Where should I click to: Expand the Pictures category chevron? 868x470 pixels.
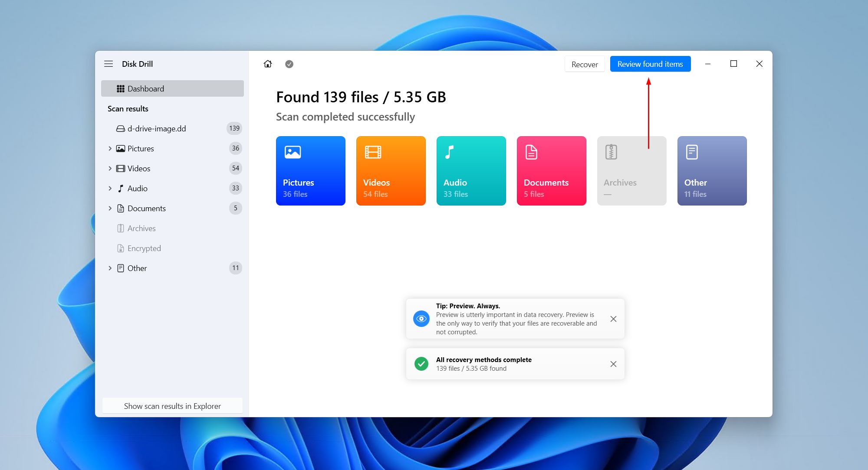[x=110, y=148]
